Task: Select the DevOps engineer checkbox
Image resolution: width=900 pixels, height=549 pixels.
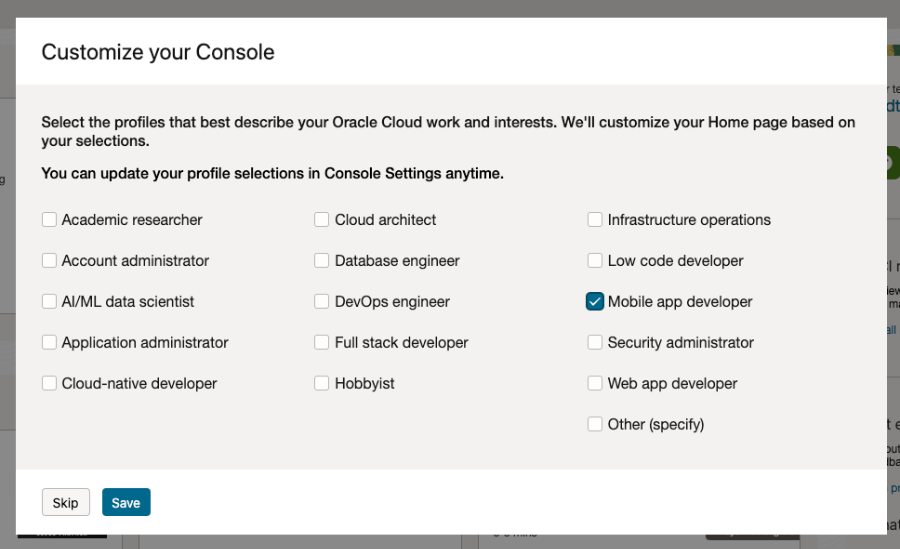Action: [321, 301]
